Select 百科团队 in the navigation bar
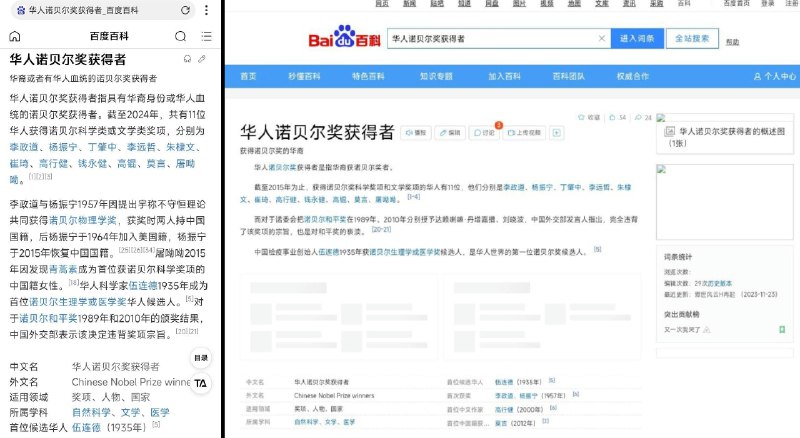 point(568,77)
